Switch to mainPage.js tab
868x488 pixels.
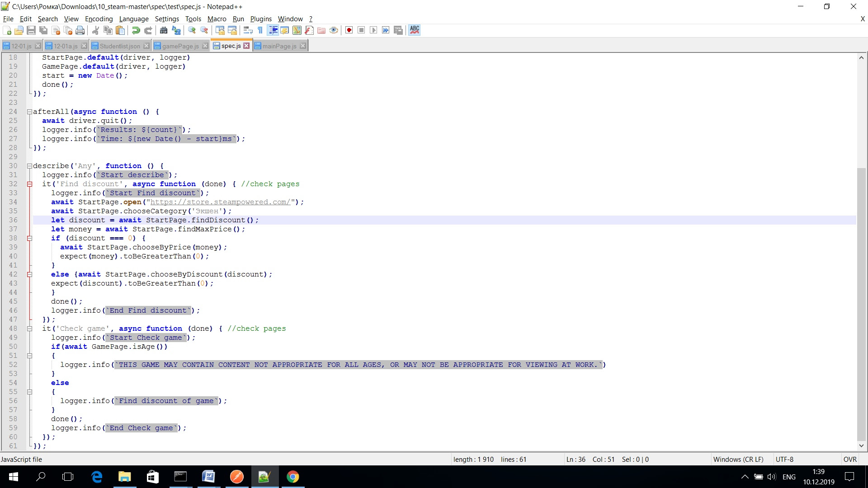click(x=279, y=46)
